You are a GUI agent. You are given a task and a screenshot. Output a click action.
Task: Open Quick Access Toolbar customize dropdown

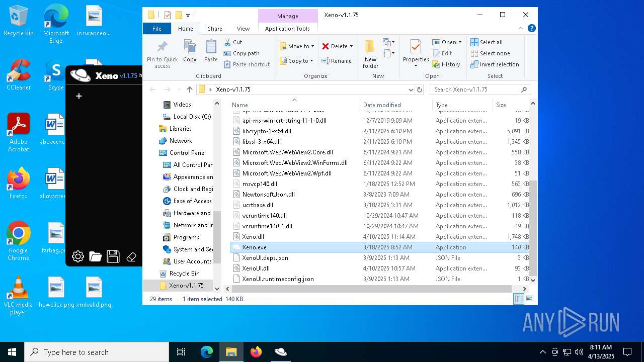pos(188,16)
